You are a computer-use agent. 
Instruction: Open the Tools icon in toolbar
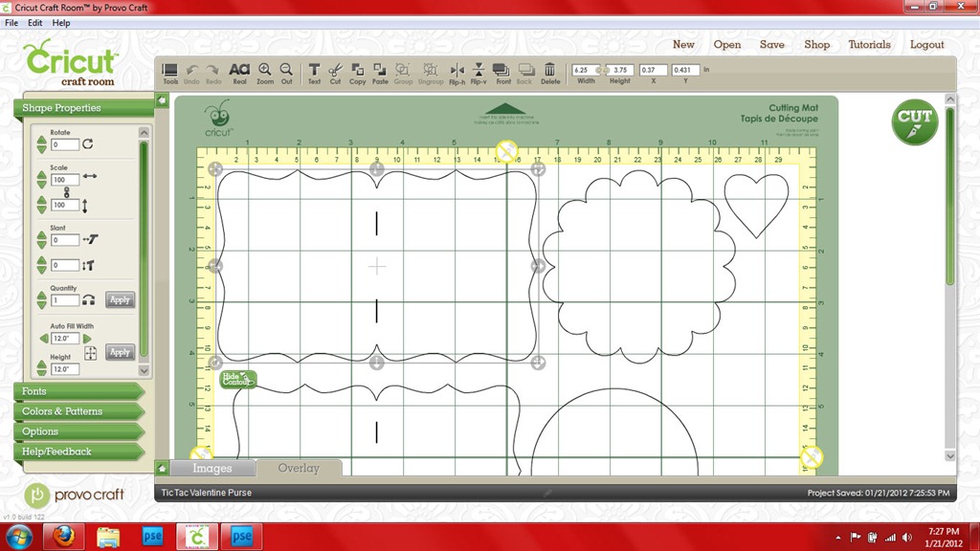[170, 73]
